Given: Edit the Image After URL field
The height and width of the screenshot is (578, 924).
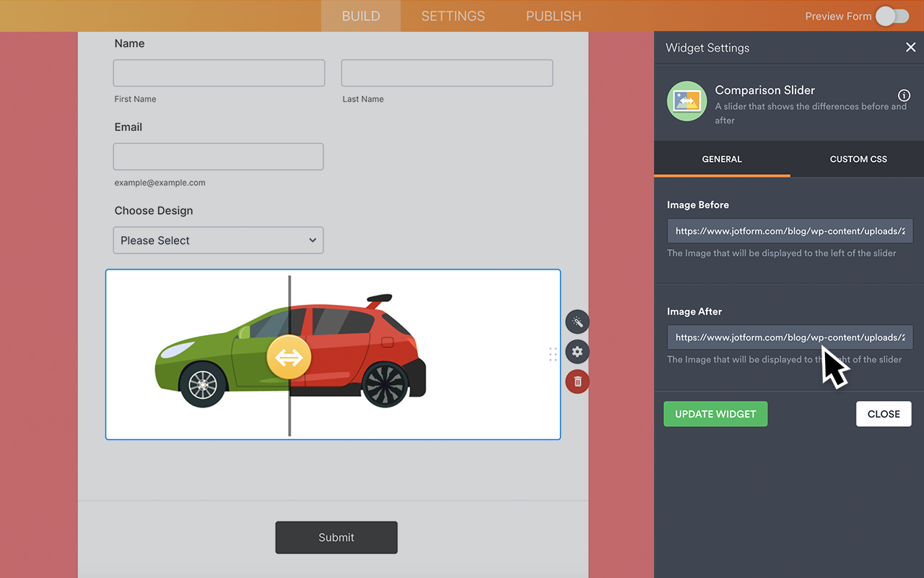Looking at the screenshot, I should (x=789, y=337).
